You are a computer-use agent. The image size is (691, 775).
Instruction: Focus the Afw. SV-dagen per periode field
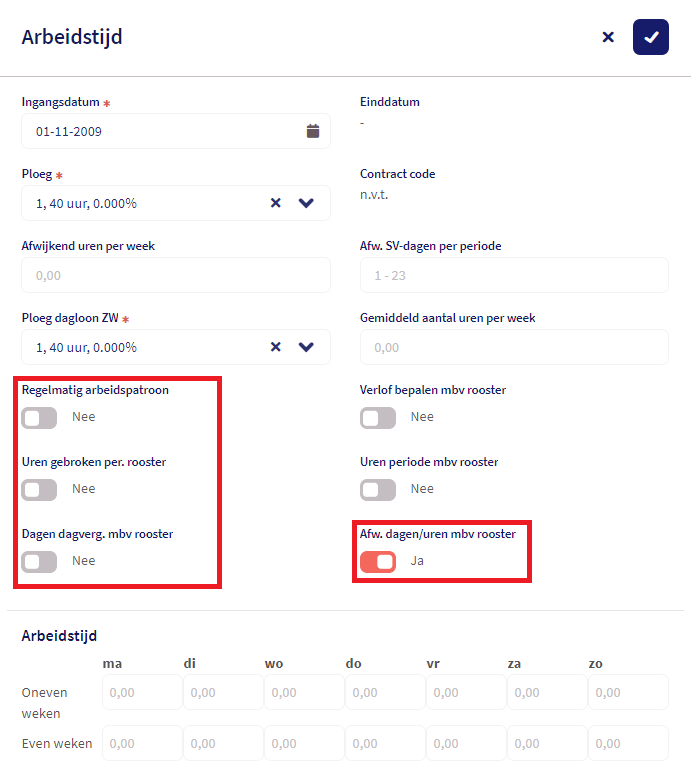[x=514, y=275]
